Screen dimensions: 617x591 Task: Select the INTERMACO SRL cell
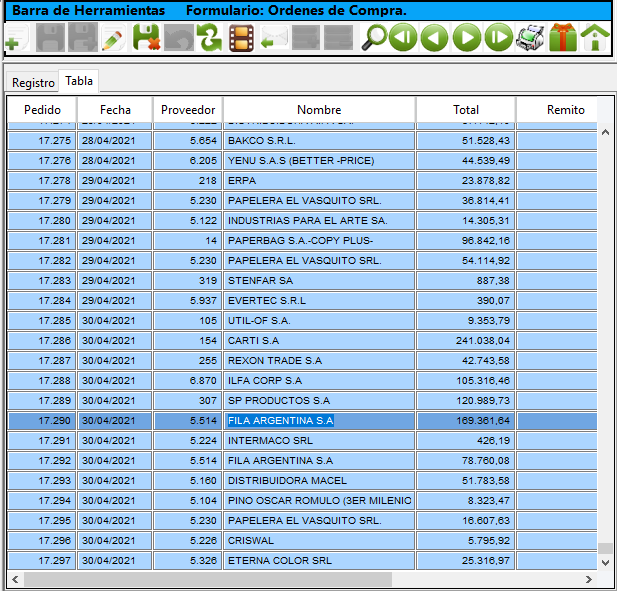(319, 440)
